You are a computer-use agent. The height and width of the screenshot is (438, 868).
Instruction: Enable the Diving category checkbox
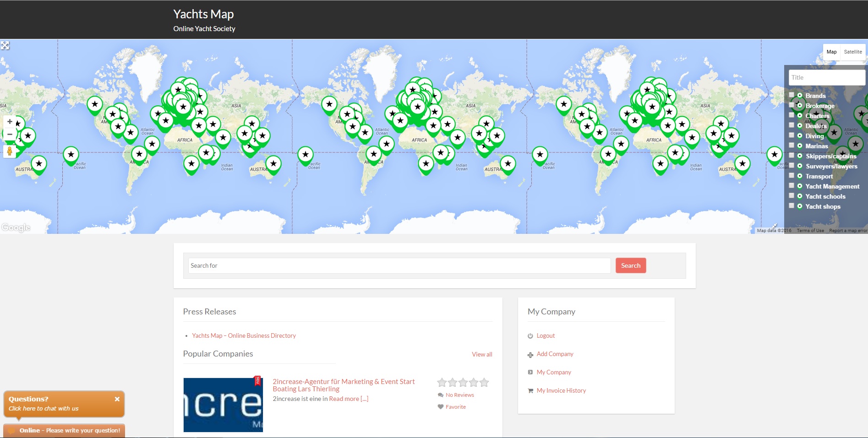(792, 135)
